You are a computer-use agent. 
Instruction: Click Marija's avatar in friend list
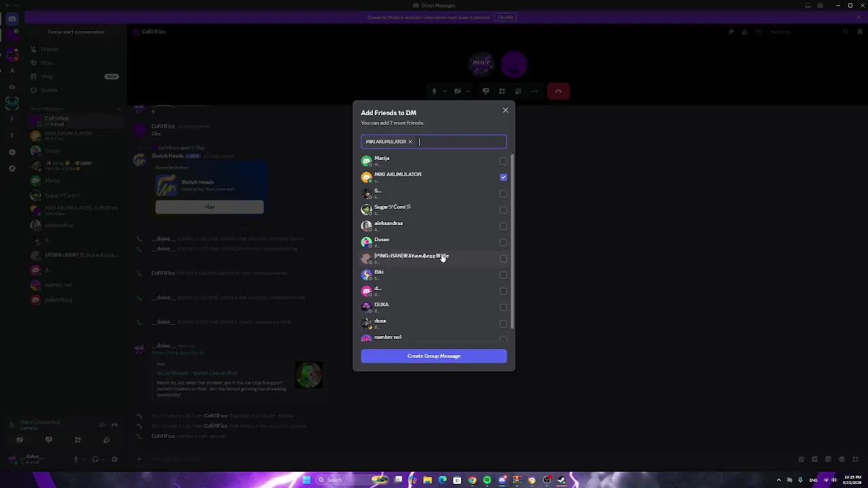click(x=366, y=161)
